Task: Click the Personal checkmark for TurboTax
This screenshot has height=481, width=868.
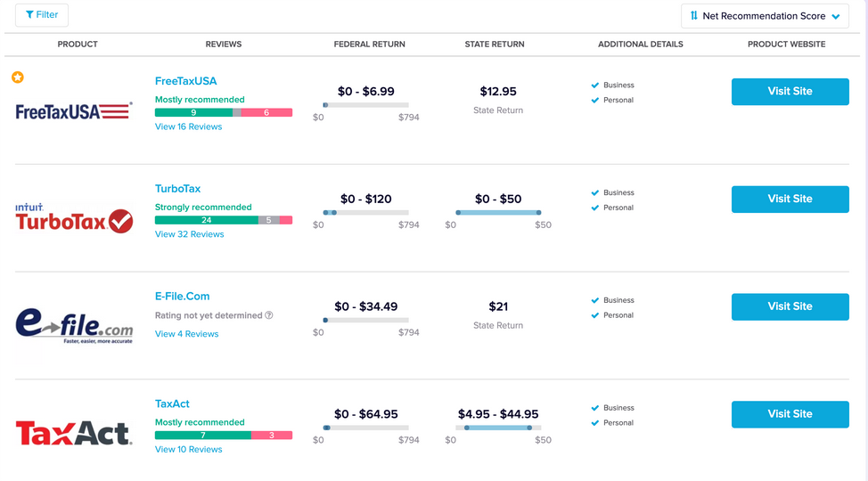Action: (595, 208)
